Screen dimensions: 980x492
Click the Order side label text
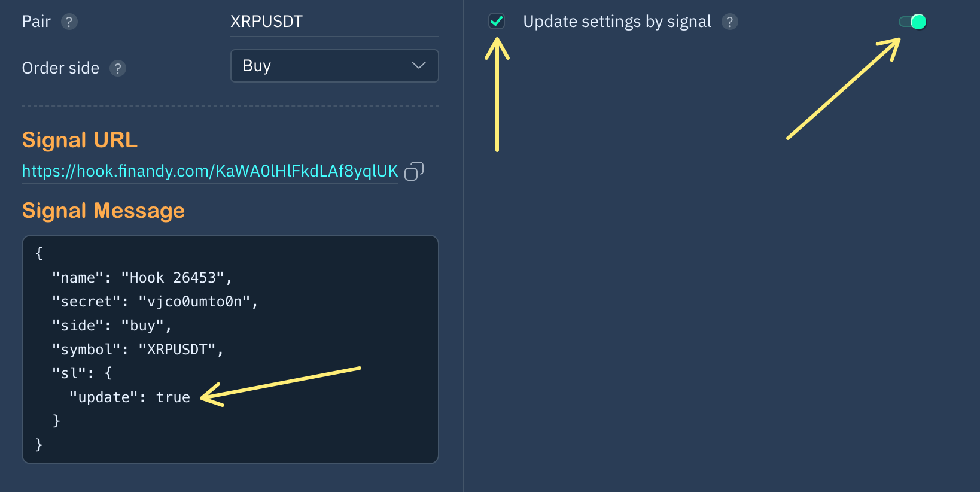coord(60,68)
